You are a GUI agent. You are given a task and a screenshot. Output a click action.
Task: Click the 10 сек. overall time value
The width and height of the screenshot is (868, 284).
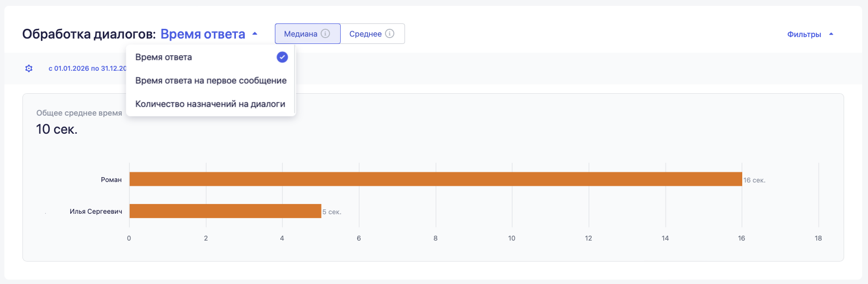click(x=57, y=129)
